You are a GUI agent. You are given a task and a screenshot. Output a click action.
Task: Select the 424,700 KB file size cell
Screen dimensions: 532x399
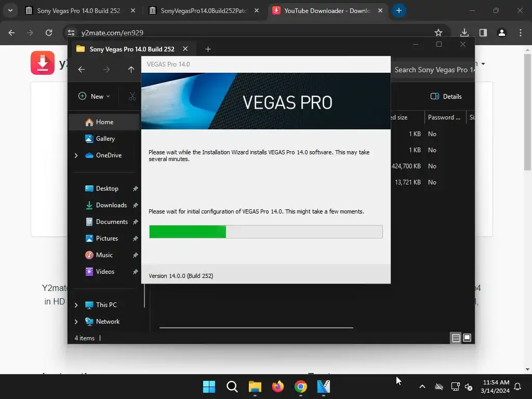point(406,166)
